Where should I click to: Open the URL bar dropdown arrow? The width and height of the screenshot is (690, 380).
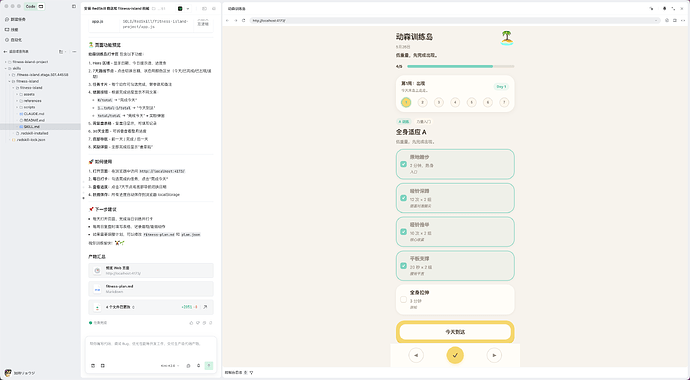click(x=656, y=20)
